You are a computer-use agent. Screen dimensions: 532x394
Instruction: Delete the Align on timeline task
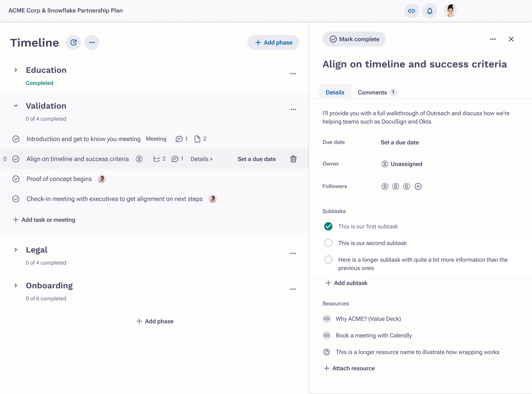coord(293,159)
